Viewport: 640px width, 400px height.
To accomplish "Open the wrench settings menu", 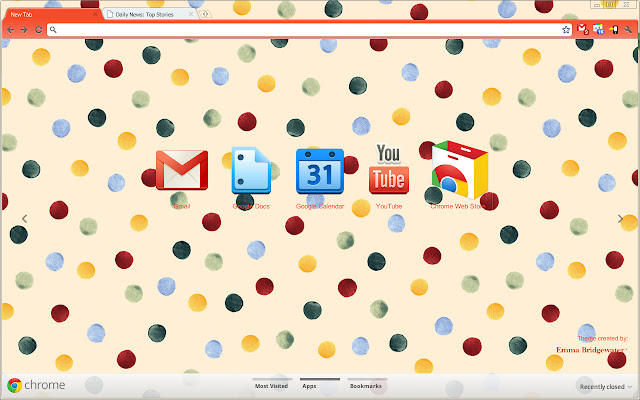I will click(628, 29).
